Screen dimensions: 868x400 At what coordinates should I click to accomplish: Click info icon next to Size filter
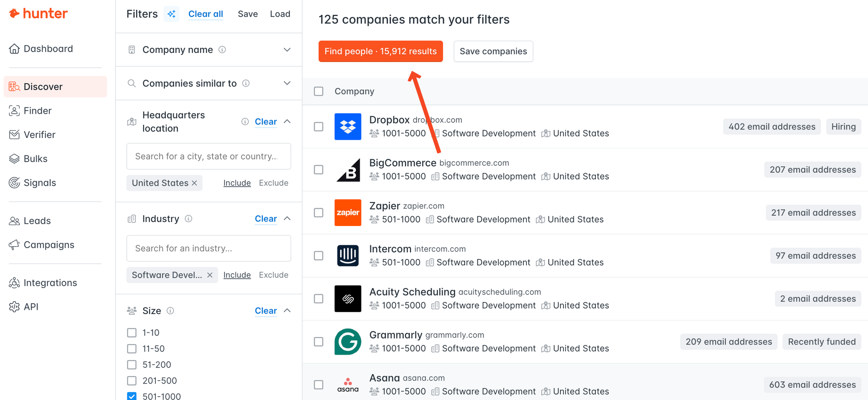click(171, 311)
